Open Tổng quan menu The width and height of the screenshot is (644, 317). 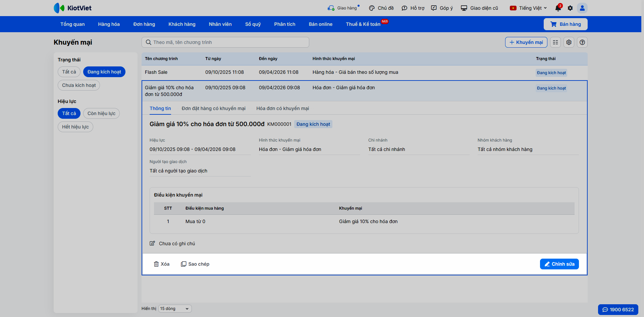pos(72,24)
